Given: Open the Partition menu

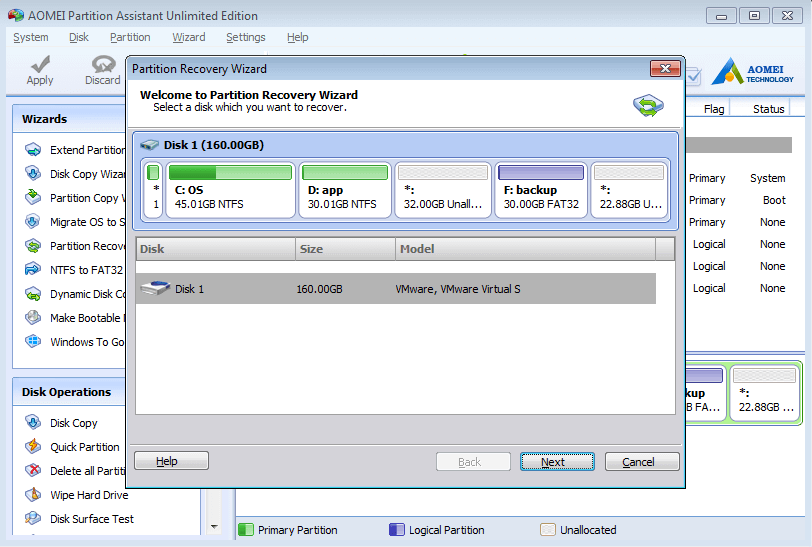Looking at the screenshot, I should click(x=130, y=37).
